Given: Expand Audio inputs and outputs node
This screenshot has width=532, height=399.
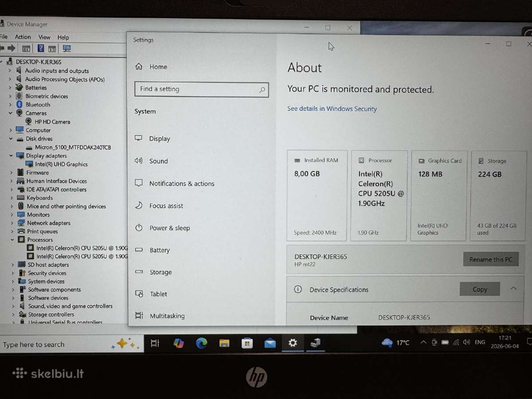Looking at the screenshot, I should (x=10, y=70).
